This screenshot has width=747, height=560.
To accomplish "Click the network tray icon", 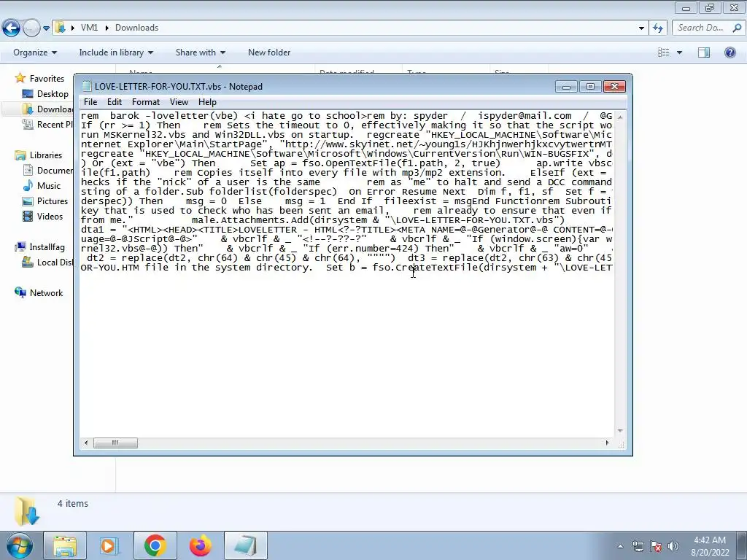I will click(638, 546).
